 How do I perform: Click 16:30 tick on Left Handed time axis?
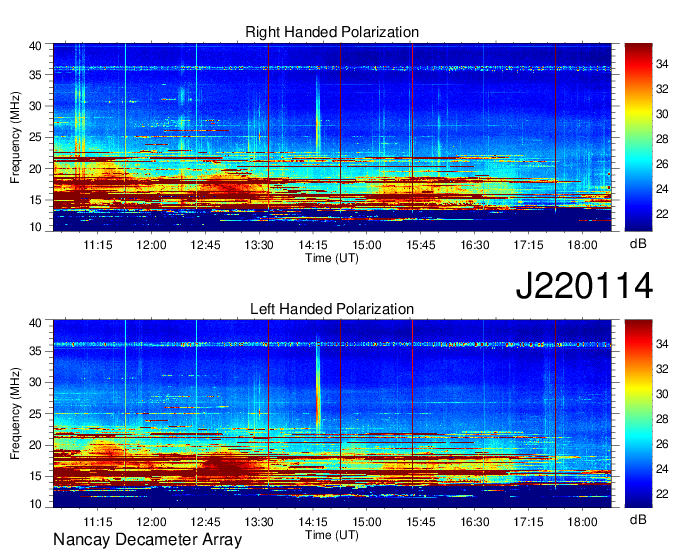coord(474,521)
